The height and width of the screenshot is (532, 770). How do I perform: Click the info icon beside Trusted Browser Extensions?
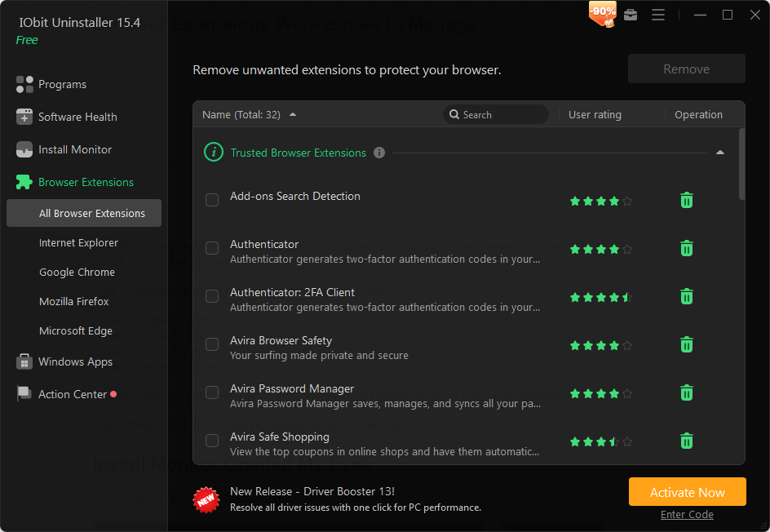[x=379, y=153]
